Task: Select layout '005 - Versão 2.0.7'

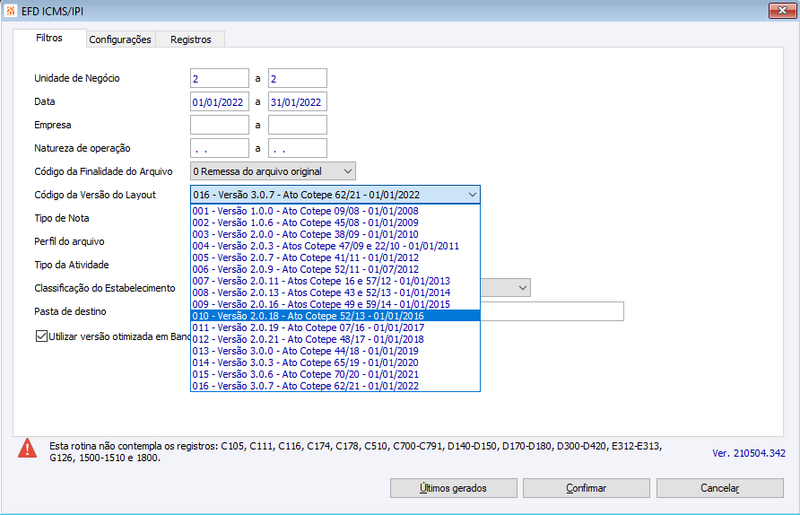Action: [x=335, y=258]
